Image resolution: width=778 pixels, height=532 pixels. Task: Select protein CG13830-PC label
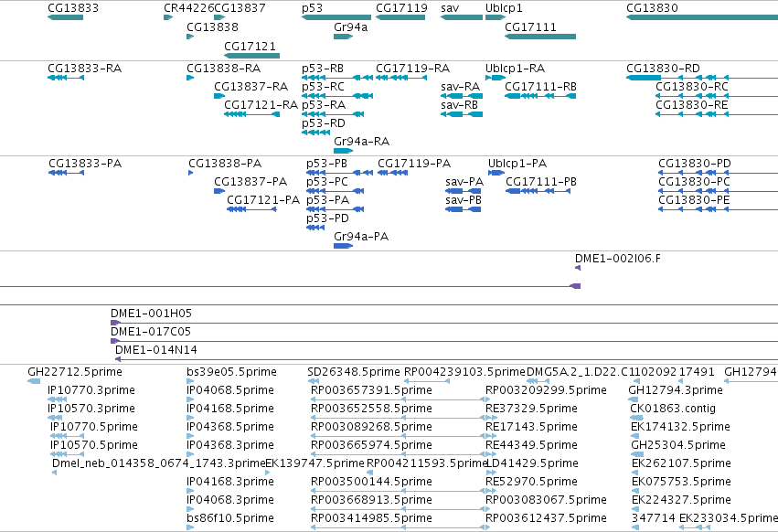coord(694,182)
